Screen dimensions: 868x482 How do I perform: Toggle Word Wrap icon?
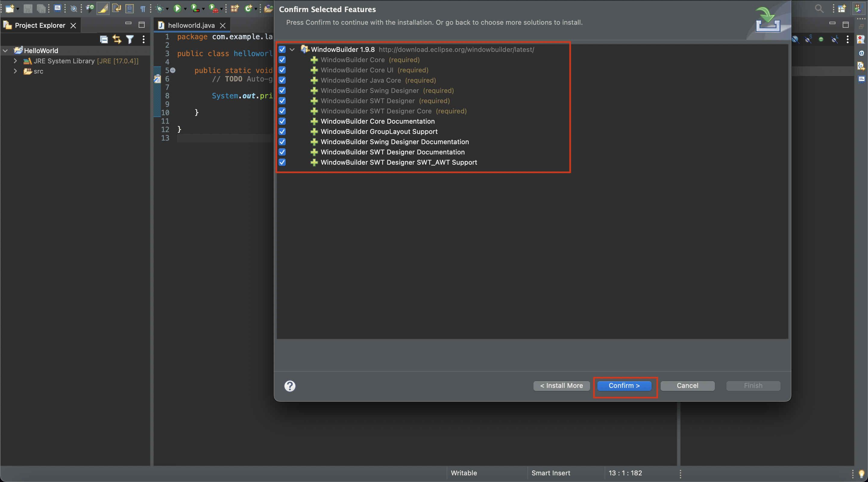tap(116, 8)
